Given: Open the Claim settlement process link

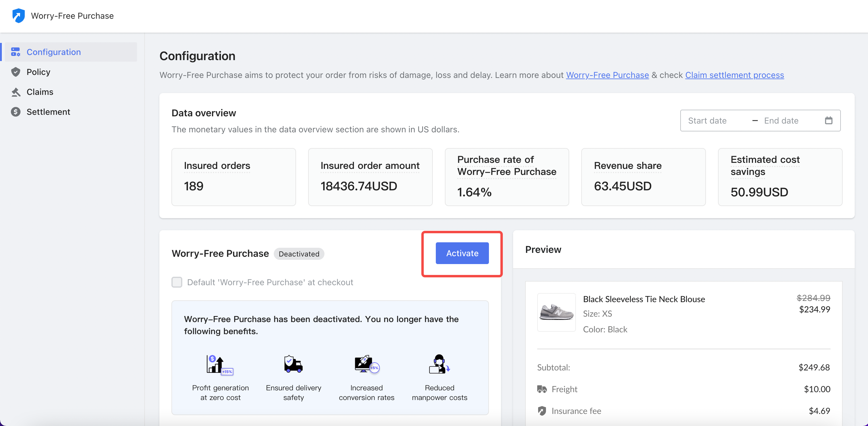Looking at the screenshot, I should point(735,75).
